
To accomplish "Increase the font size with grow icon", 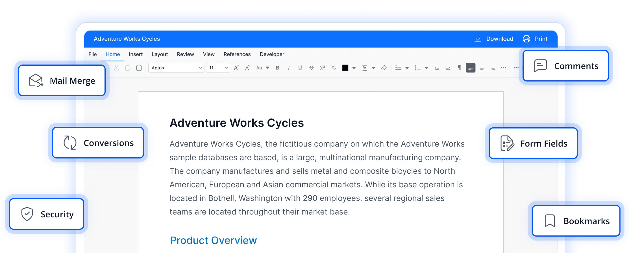I will [x=236, y=68].
